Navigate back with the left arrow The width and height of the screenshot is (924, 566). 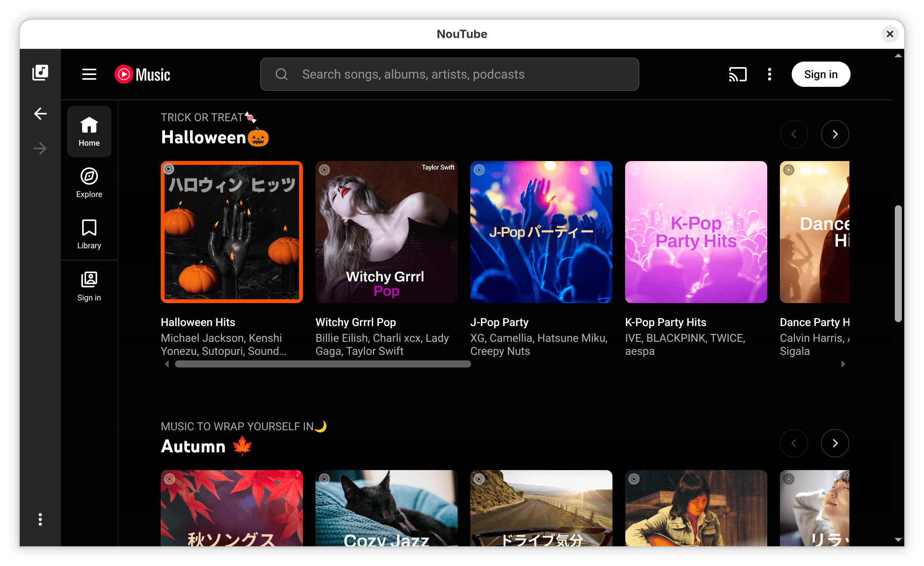(x=40, y=113)
